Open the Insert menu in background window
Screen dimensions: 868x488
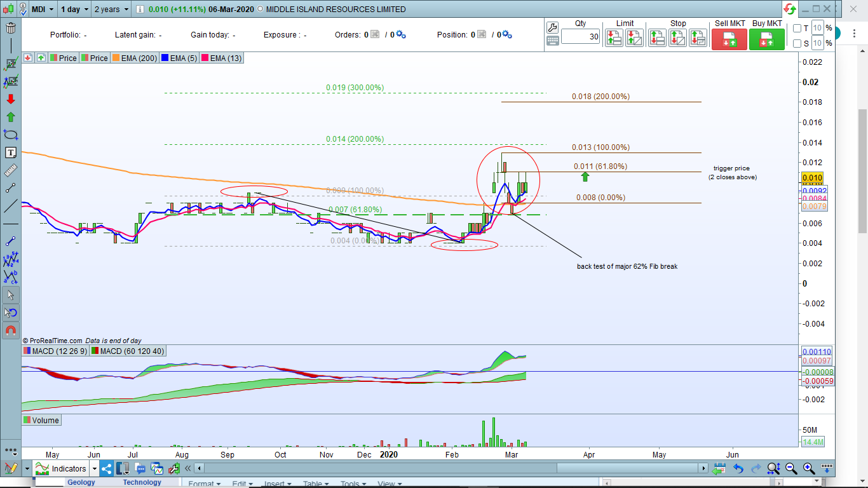(x=278, y=484)
